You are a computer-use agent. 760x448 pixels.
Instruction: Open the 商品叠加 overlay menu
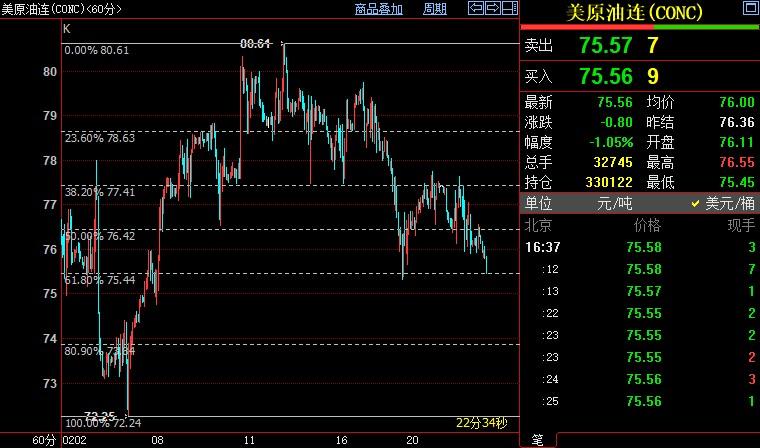[x=379, y=9]
